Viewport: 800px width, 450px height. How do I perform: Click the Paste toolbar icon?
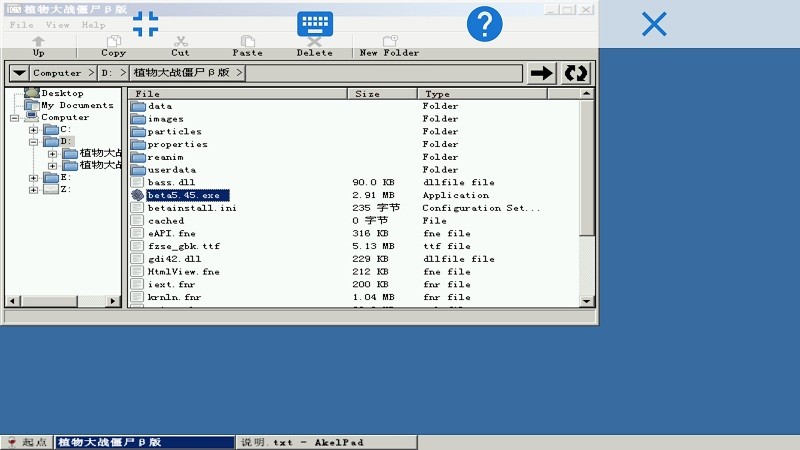[x=247, y=42]
